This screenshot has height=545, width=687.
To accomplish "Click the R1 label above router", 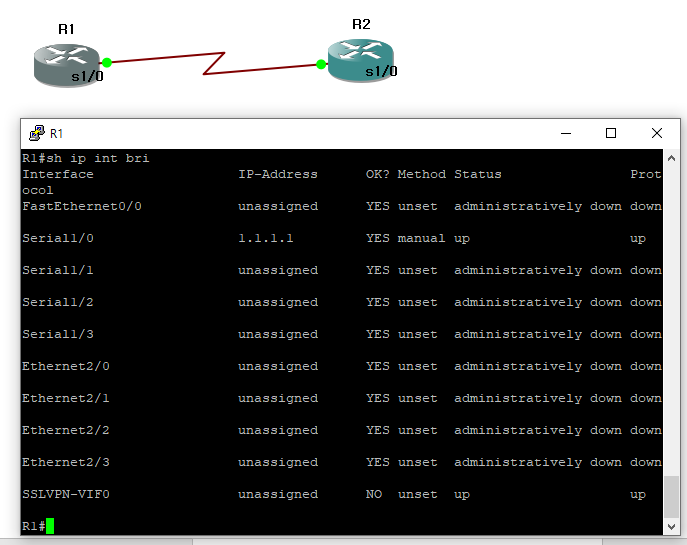I will tap(67, 29).
